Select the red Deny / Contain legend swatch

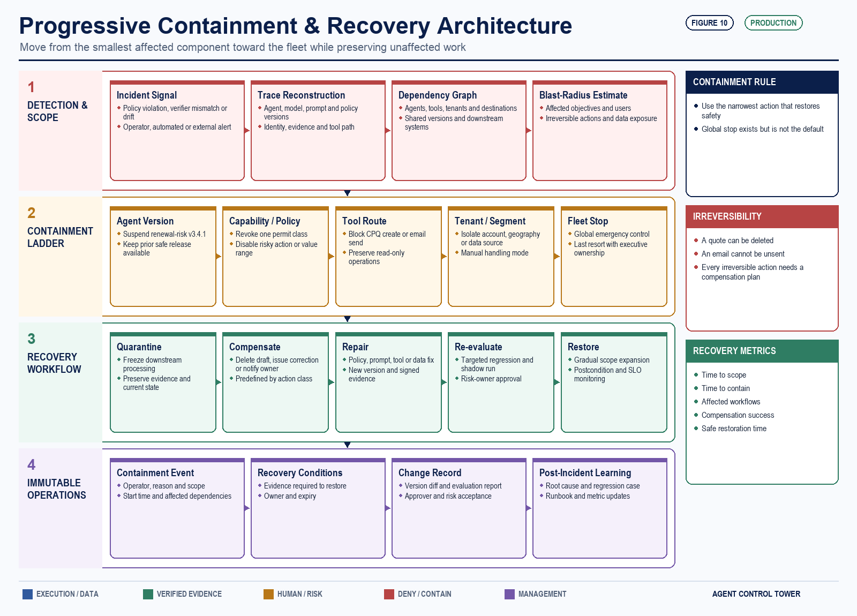(389, 594)
